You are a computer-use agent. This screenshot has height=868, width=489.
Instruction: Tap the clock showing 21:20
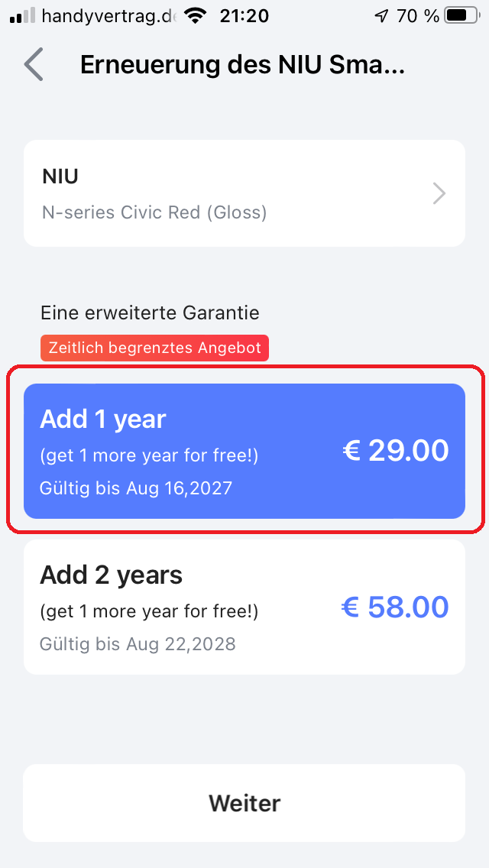coord(245,15)
